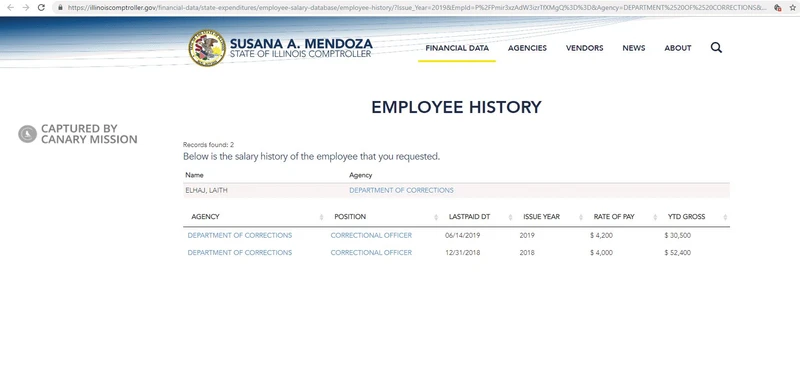Reload the page with refresh icon
This screenshot has height=366, width=800.
41,8
